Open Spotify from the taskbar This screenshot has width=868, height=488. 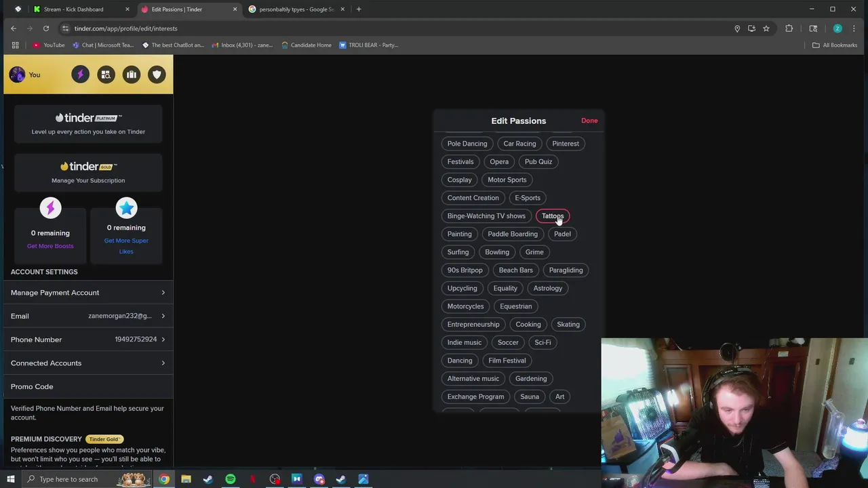pos(231,479)
